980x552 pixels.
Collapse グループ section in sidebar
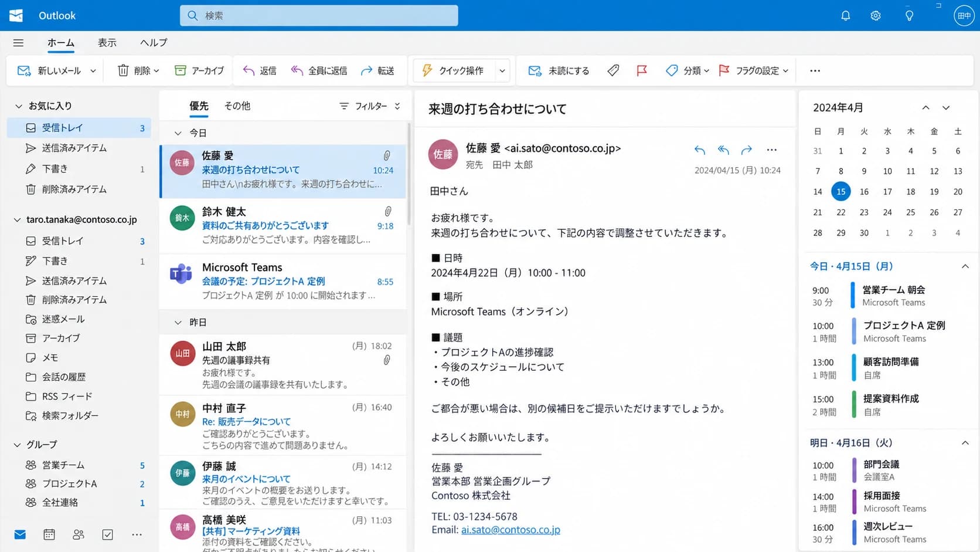coord(18,445)
